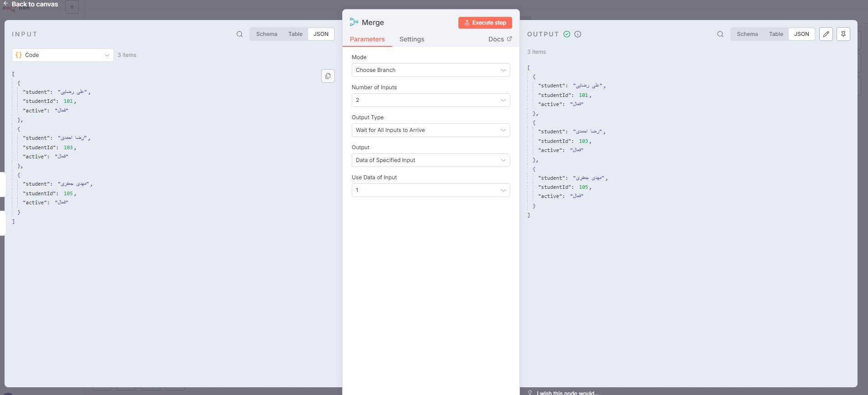
Task: Open the Settings tab
Action: (411, 39)
